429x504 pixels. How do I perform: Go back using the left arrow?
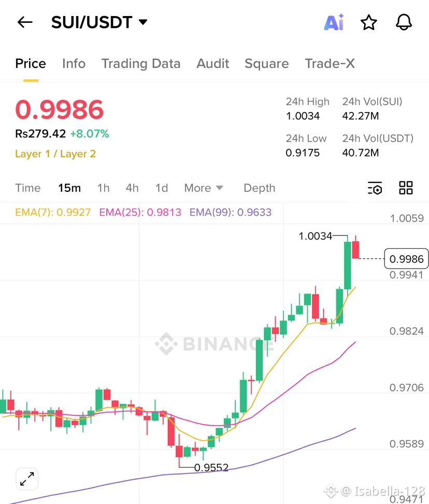coord(25,22)
